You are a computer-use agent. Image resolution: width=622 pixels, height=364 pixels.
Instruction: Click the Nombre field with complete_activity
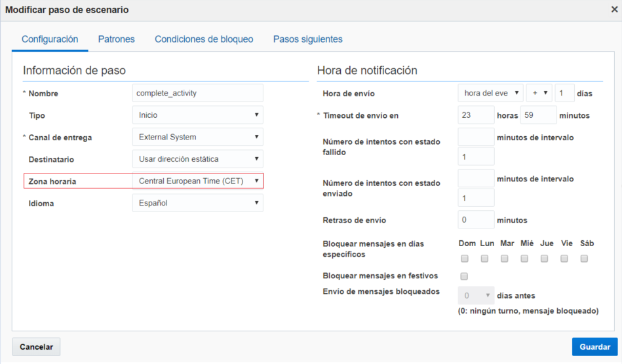pos(197,93)
